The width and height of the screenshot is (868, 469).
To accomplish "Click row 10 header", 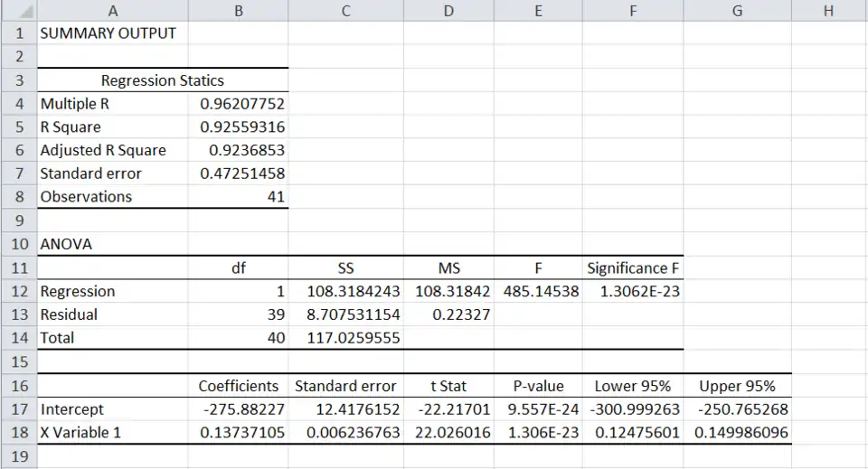I will click(x=18, y=244).
